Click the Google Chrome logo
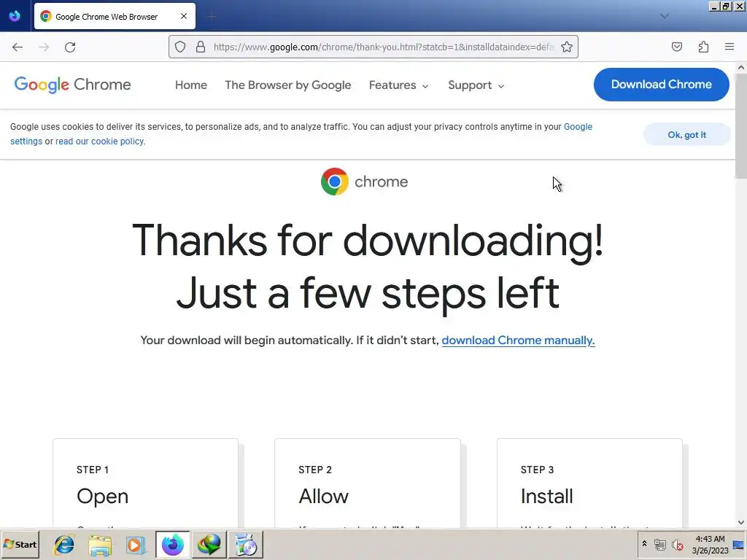 pos(72,85)
